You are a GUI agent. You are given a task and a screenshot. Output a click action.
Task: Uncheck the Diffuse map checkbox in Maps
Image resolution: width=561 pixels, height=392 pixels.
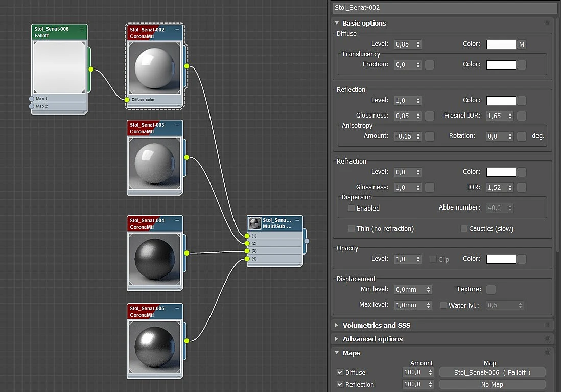340,372
